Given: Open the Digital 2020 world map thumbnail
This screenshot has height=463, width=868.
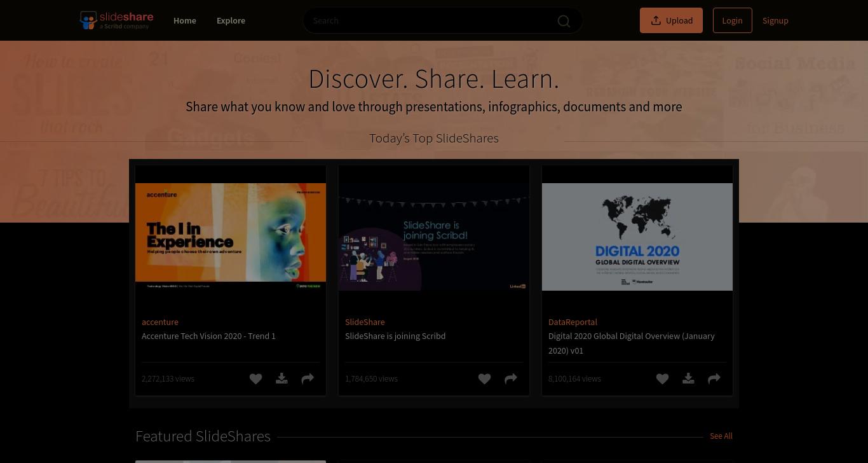Looking at the screenshot, I should coord(637,237).
